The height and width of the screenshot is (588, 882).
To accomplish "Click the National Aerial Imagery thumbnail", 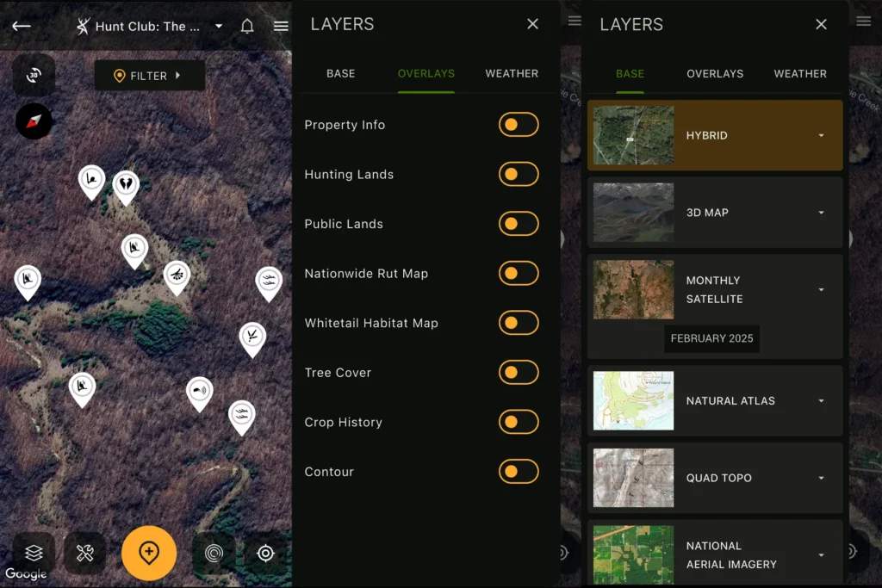I will pyautogui.click(x=633, y=554).
